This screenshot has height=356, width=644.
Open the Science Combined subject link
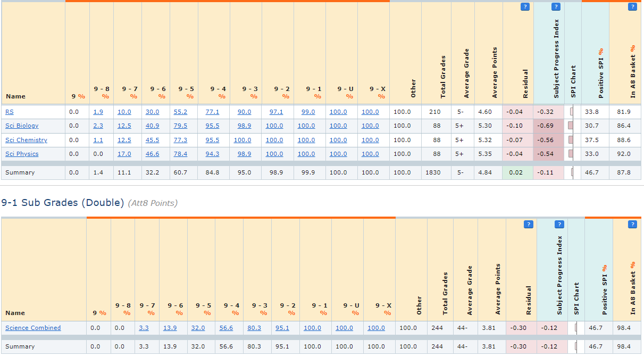tap(33, 328)
